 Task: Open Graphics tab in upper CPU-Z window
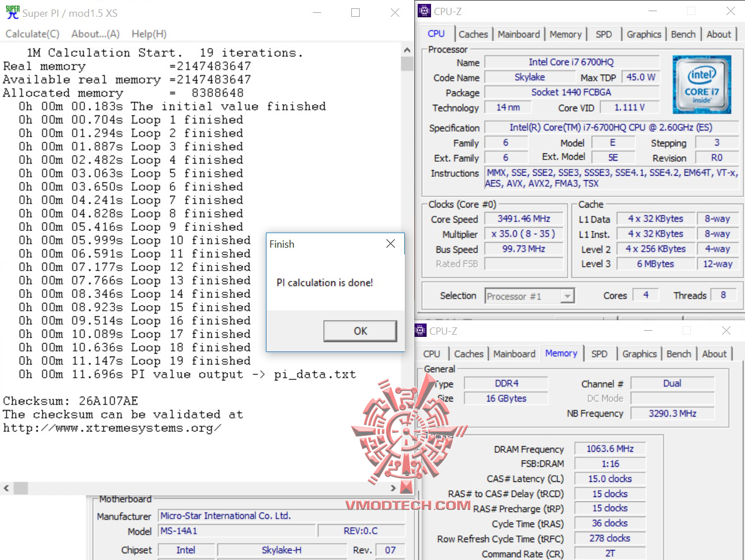(x=644, y=35)
